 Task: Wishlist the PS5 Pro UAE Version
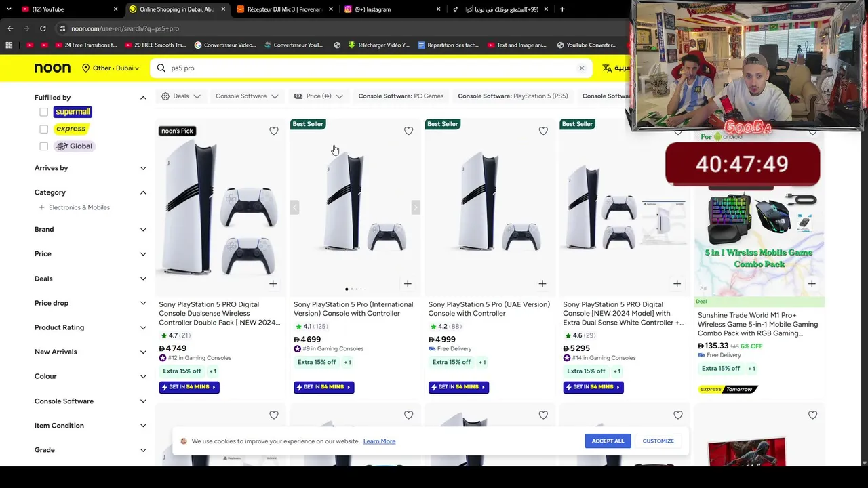[543, 131]
